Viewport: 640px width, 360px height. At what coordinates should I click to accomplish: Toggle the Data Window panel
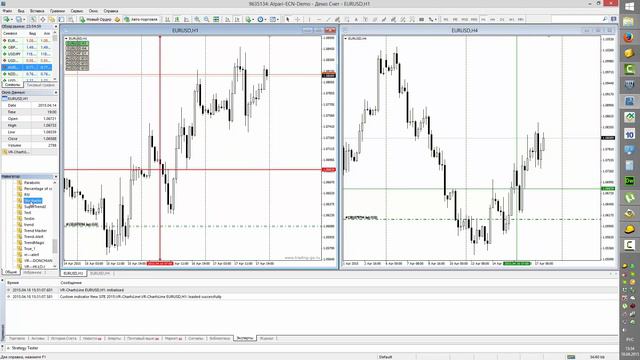pyautogui.click(x=42, y=19)
